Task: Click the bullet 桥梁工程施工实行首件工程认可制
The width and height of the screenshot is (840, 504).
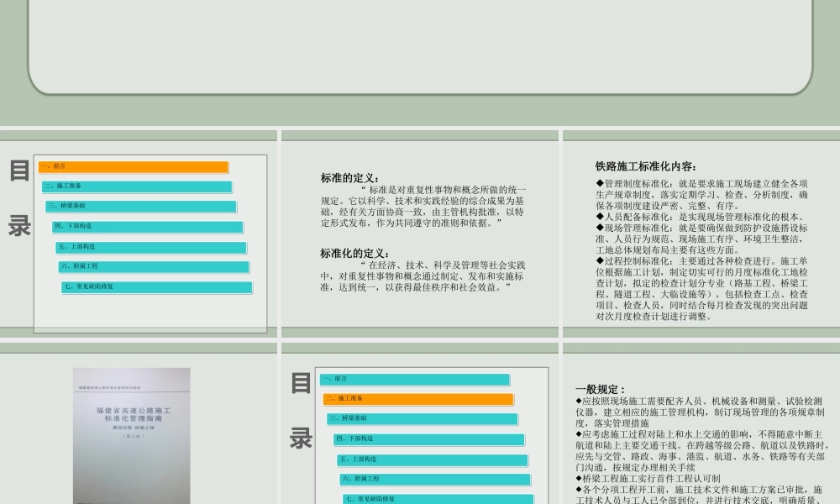Action: pos(648,479)
